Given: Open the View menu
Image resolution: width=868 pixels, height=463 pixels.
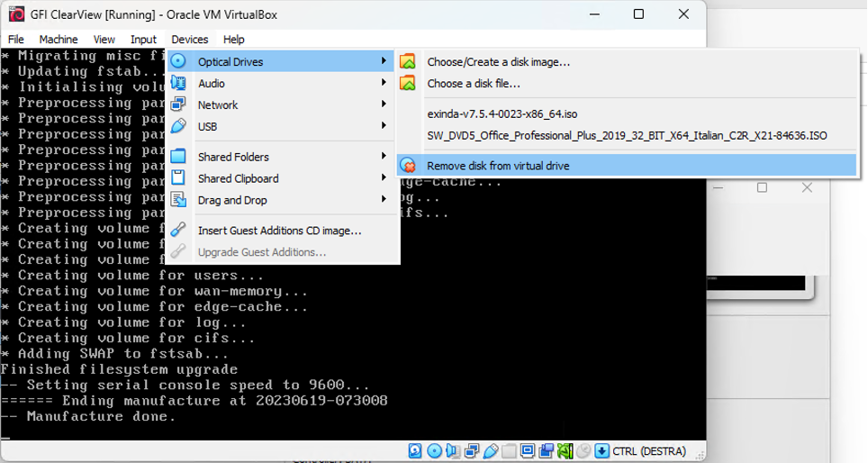Looking at the screenshot, I should (x=104, y=40).
